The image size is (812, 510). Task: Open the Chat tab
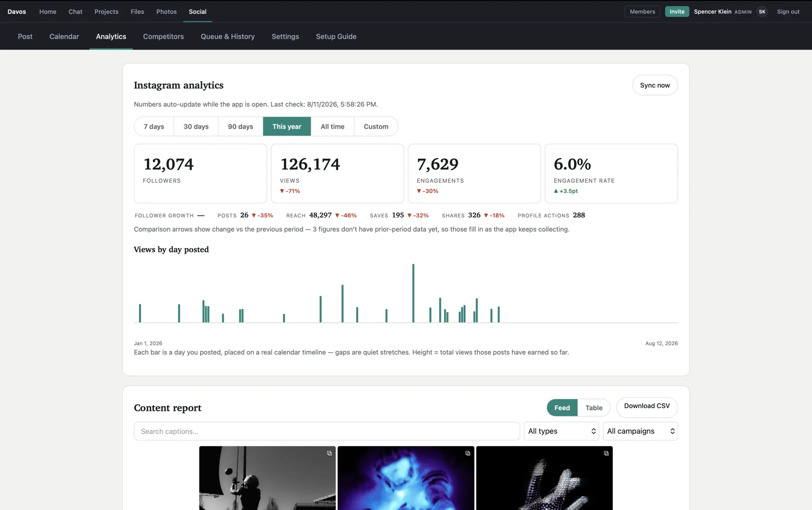[x=76, y=12]
